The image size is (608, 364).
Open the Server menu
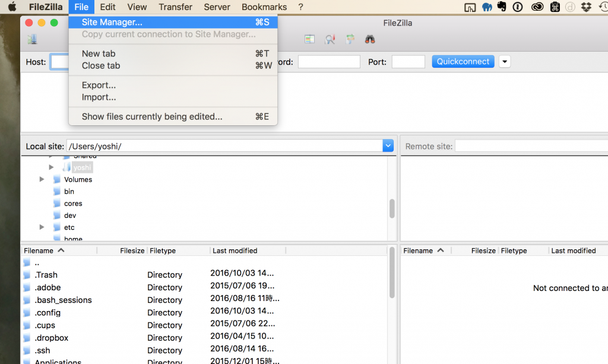click(217, 7)
